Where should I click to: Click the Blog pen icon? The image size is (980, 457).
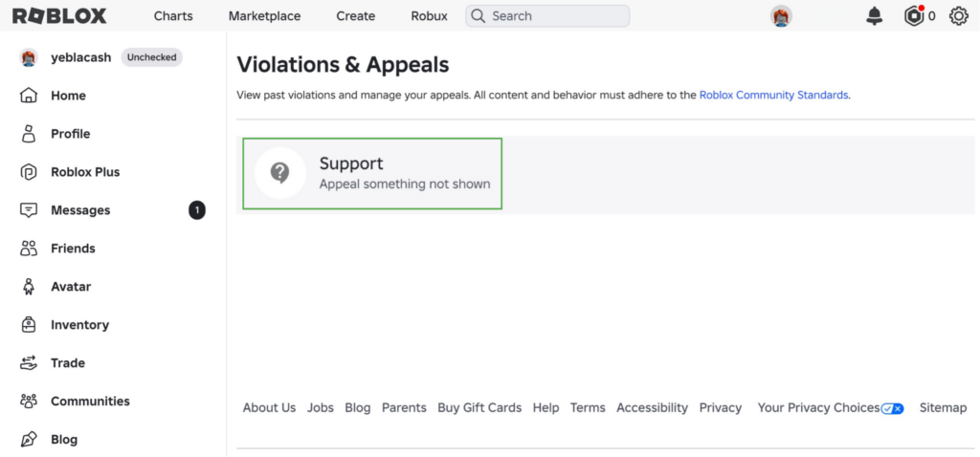[x=29, y=439]
